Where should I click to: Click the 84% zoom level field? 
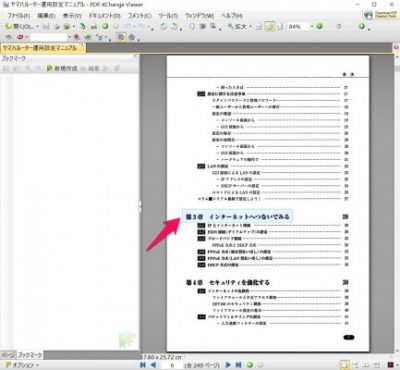[297, 26]
